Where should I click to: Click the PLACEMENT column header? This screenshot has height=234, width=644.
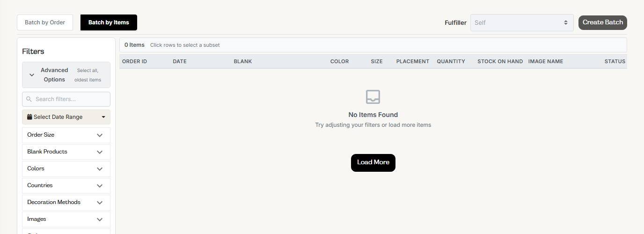click(x=413, y=61)
